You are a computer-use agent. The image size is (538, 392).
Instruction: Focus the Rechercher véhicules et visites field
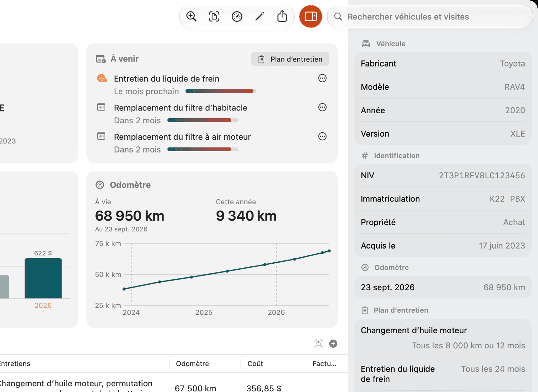tap(430, 17)
